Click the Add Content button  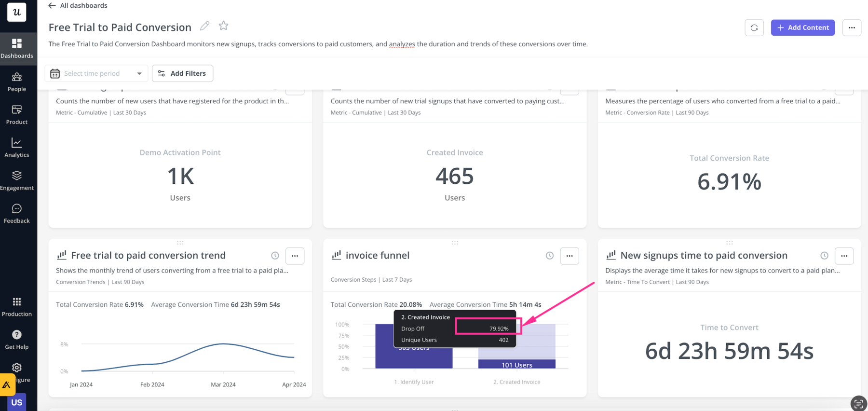coord(802,27)
